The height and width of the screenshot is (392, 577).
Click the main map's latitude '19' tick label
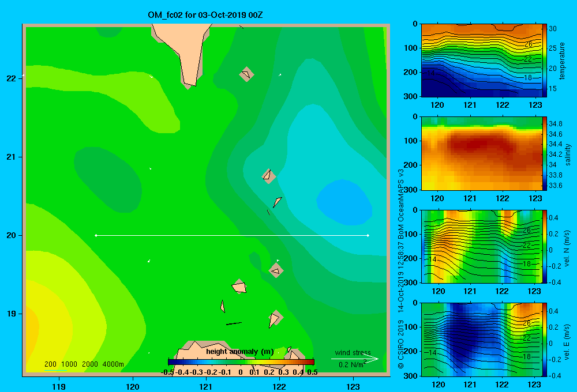tap(11, 314)
